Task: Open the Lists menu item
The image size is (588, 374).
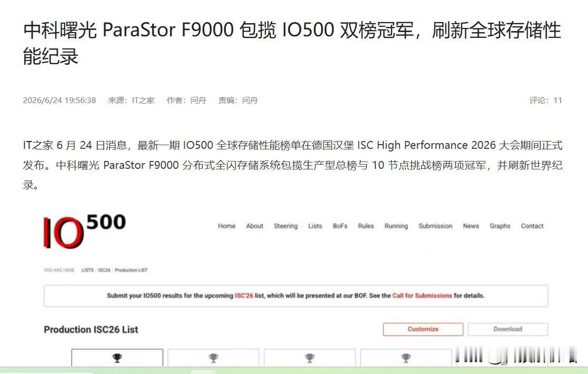Action: coord(315,226)
